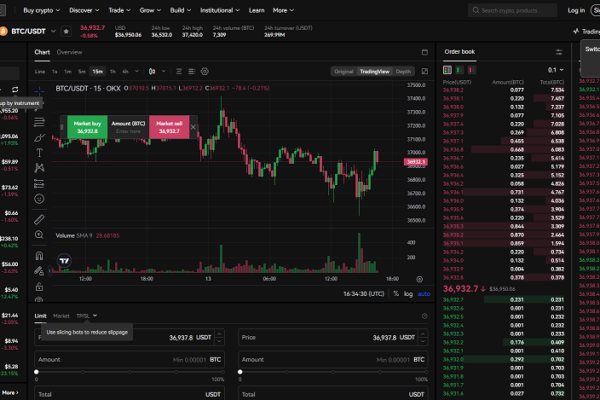The height and width of the screenshot is (400, 600).
Task: Open order book settings sliders icon
Action: [559, 52]
